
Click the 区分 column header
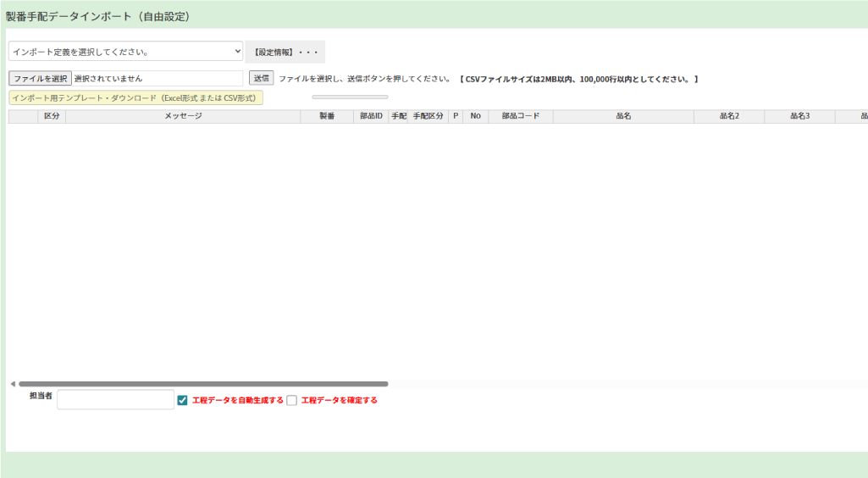pos(52,116)
